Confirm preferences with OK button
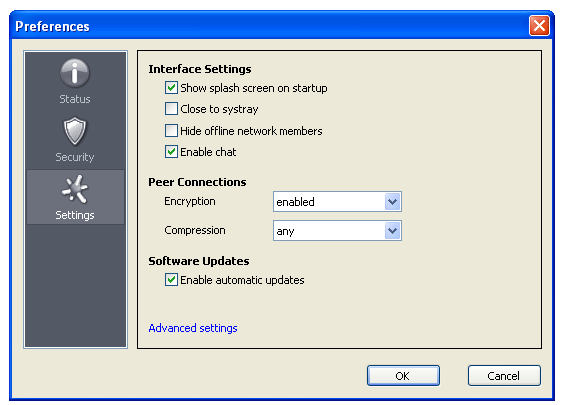This screenshot has height=405, width=561. [403, 376]
